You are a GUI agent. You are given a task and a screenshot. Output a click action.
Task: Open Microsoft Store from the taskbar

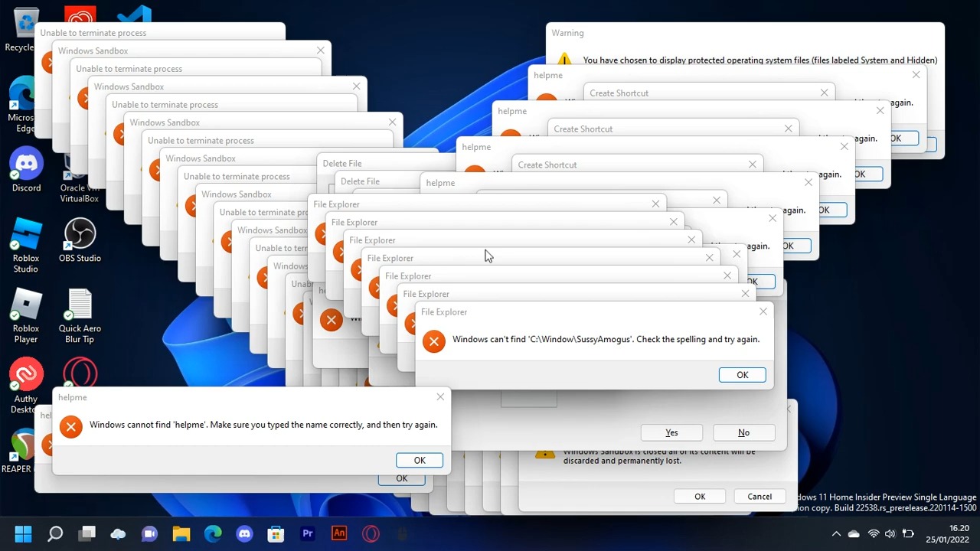click(x=276, y=533)
